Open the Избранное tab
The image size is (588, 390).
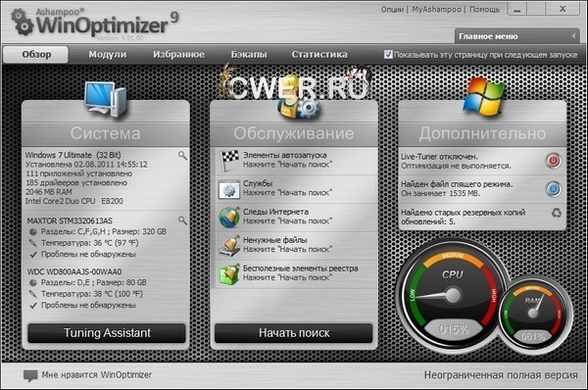click(178, 54)
